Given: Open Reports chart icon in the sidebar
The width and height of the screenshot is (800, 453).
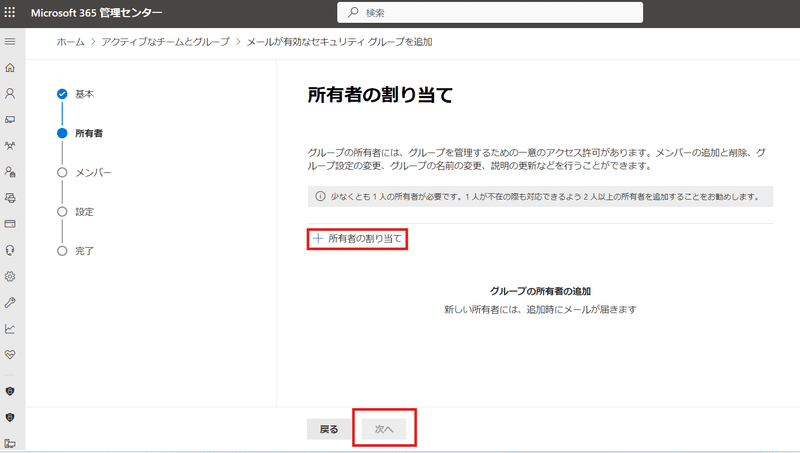Looking at the screenshot, I should [x=10, y=329].
